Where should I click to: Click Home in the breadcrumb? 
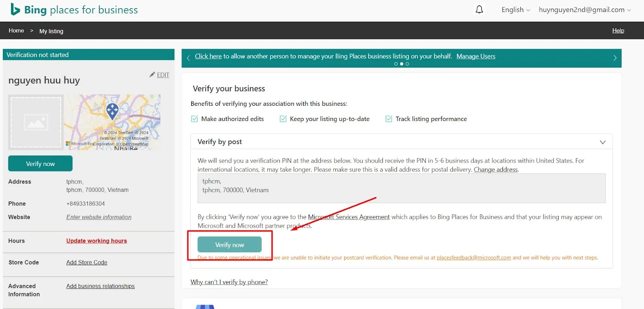point(16,31)
